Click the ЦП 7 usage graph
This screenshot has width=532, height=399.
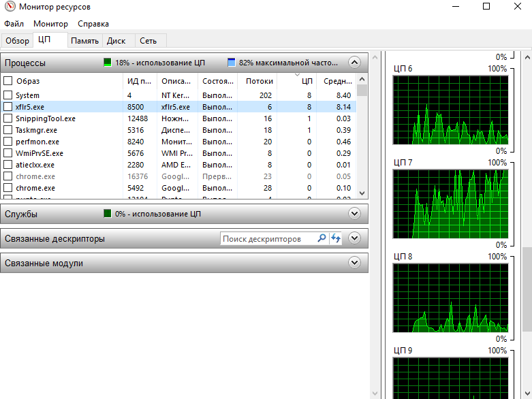coord(450,204)
